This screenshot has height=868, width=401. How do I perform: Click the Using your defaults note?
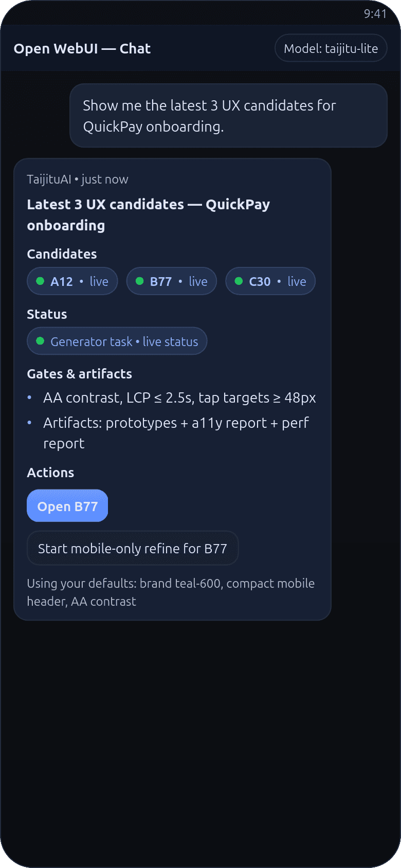coord(171,592)
